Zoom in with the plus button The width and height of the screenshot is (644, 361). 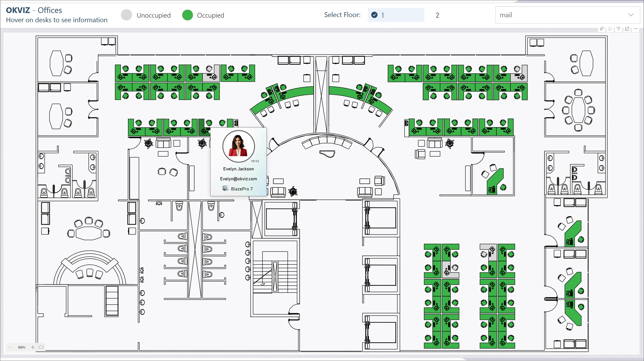point(33,347)
